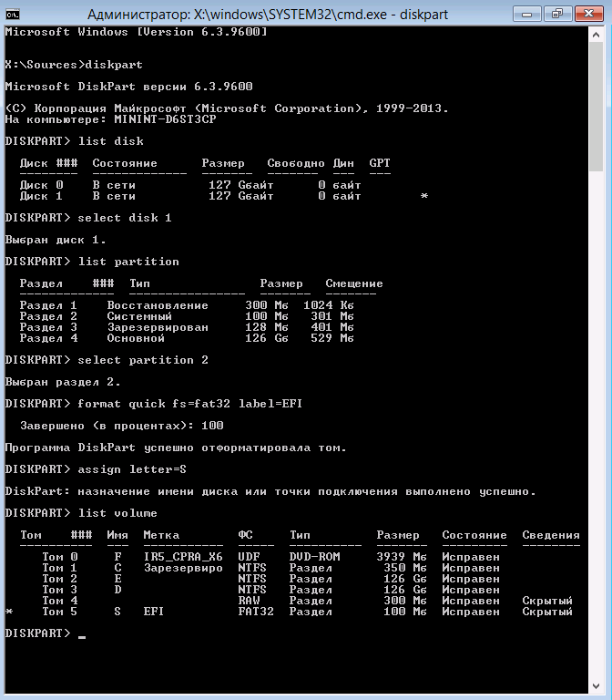The height and width of the screenshot is (700, 612).
Task: Click the 'Состояние' volume column header
Action: click(x=474, y=535)
